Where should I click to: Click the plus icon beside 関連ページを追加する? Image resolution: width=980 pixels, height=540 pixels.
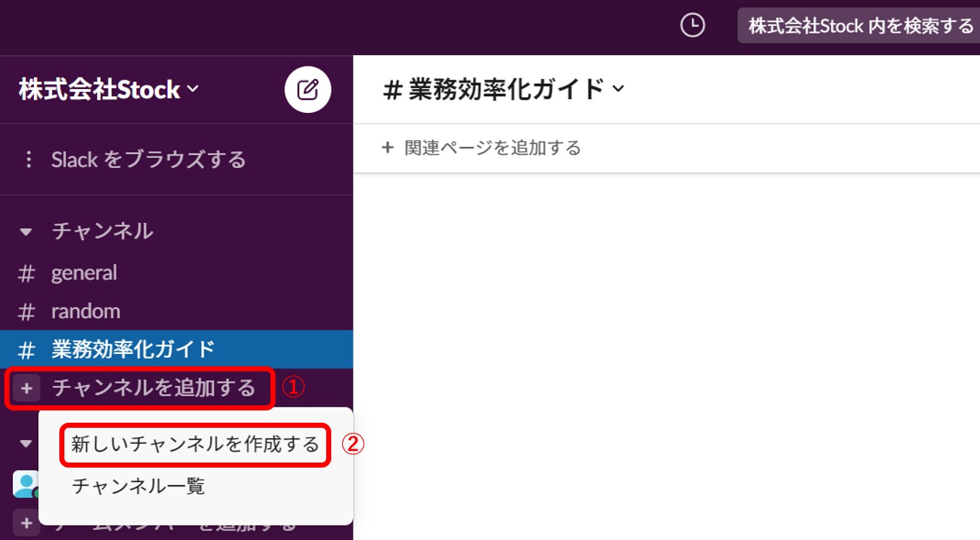click(x=388, y=148)
